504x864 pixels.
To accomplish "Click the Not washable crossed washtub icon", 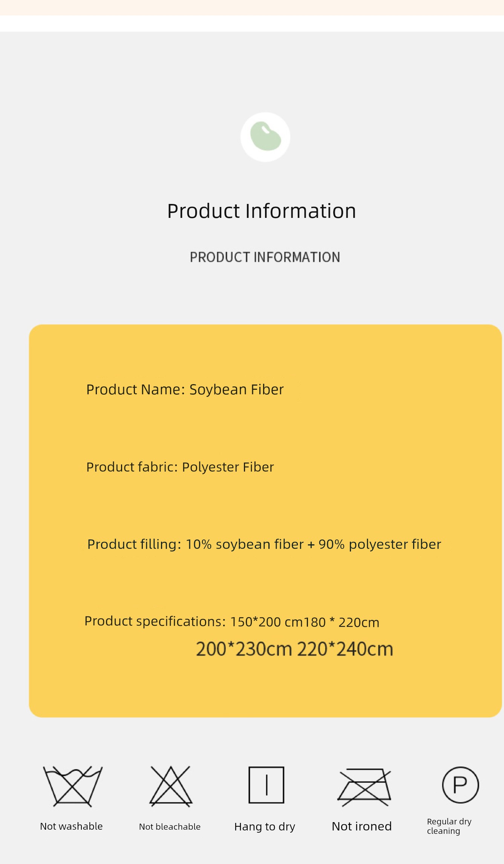I will [x=73, y=786].
